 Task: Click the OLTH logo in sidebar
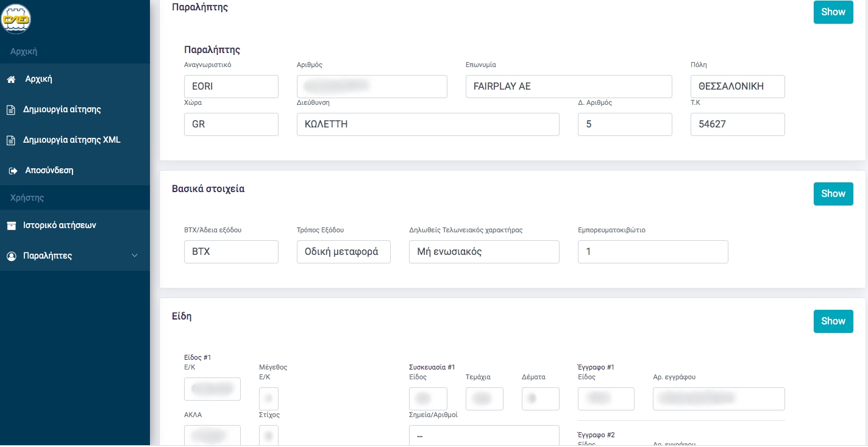pos(16,20)
